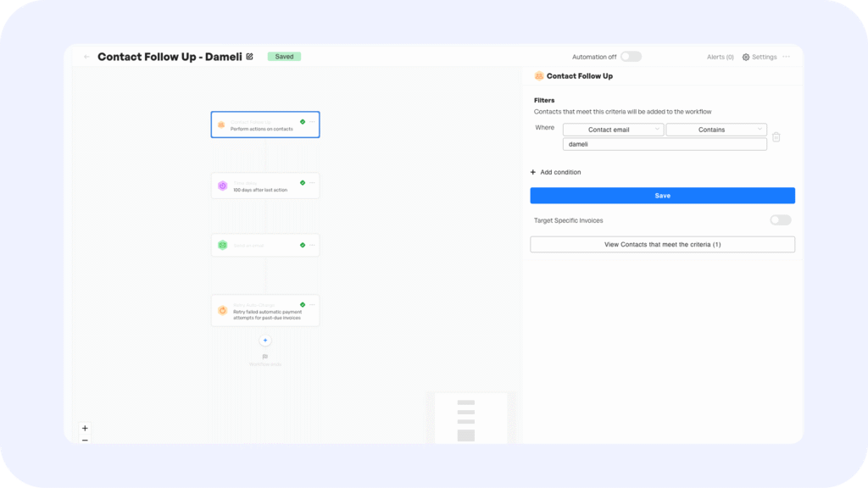Viewport: 868px width, 488px height.
Task: Open the Retry Auto-Charge node's options menu
Action: click(x=312, y=304)
